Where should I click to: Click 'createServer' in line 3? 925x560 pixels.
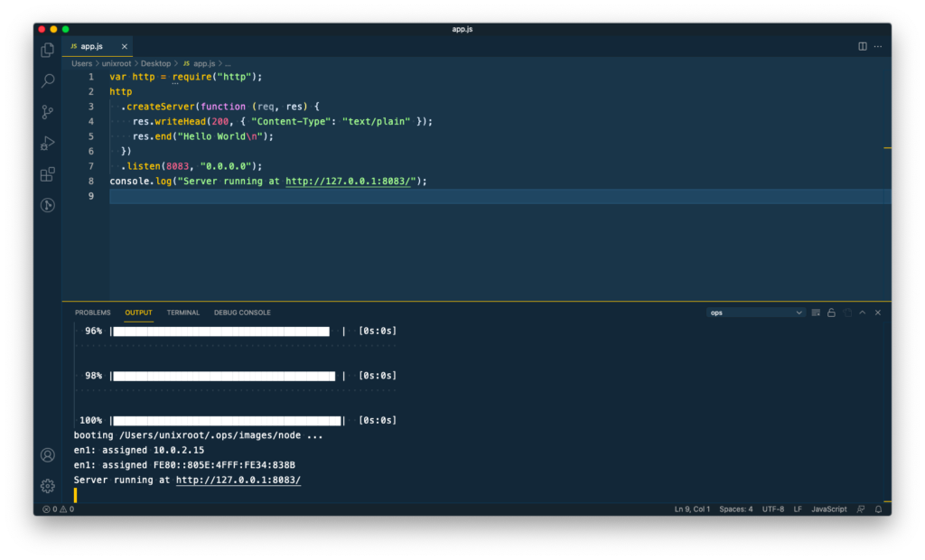[161, 107]
